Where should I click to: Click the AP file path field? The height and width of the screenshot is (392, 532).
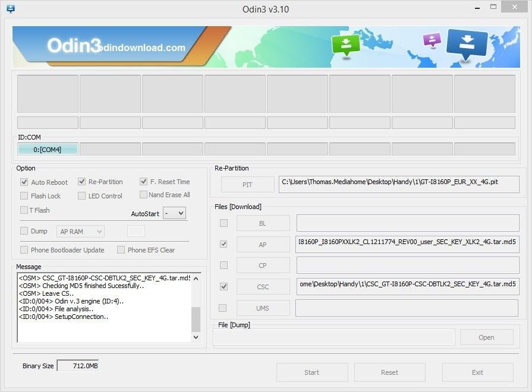pyautogui.click(x=407, y=244)
